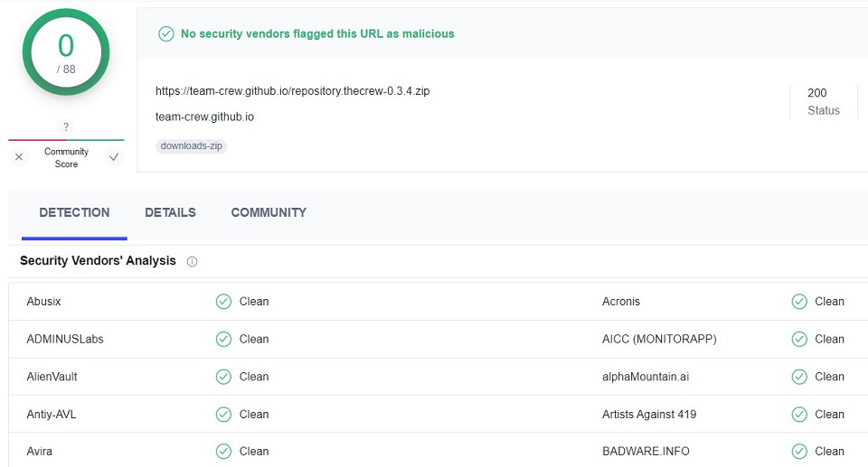Click the downloads-zip tag
The height and width of the screenshot is (467, 868).
(192, 146)
